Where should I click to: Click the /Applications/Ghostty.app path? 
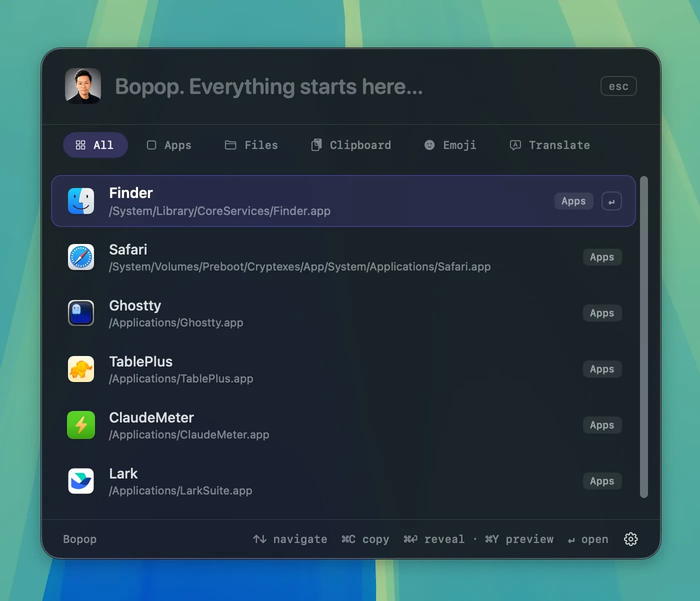point(176,323)
